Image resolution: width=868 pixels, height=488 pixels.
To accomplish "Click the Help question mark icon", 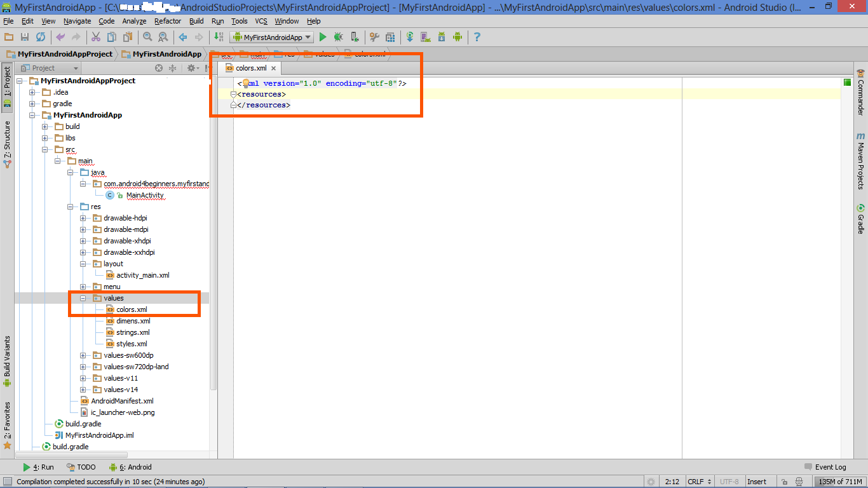I will pyautogui.click(x=477, y=37).
